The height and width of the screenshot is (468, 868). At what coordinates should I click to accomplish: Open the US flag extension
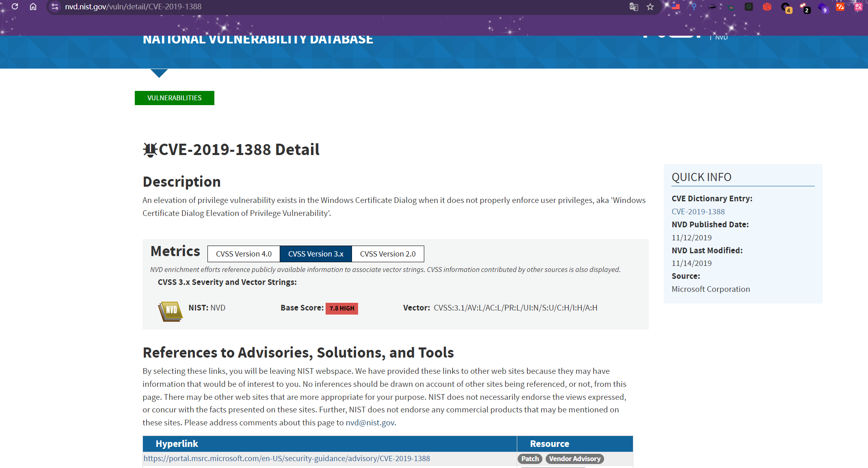click(x=676, y=6)
